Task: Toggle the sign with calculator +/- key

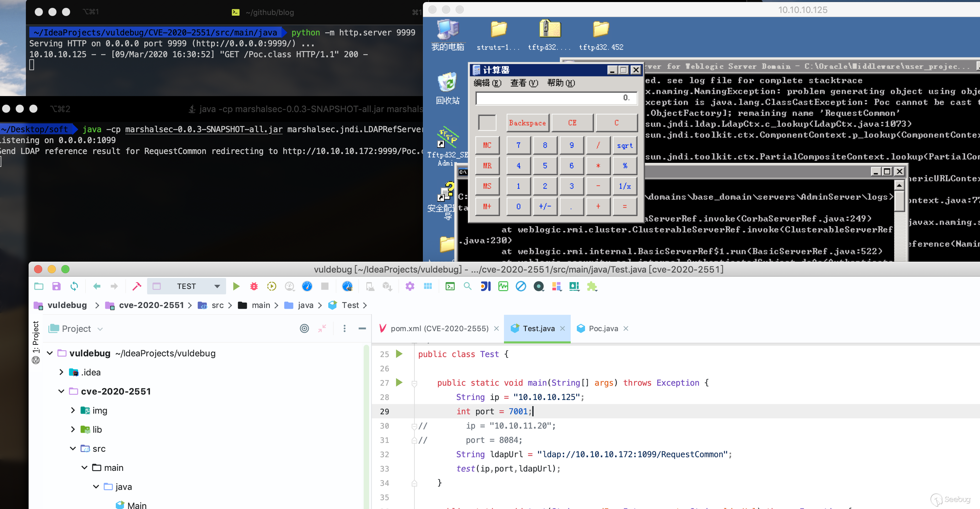Action: [x=545, y=206]
